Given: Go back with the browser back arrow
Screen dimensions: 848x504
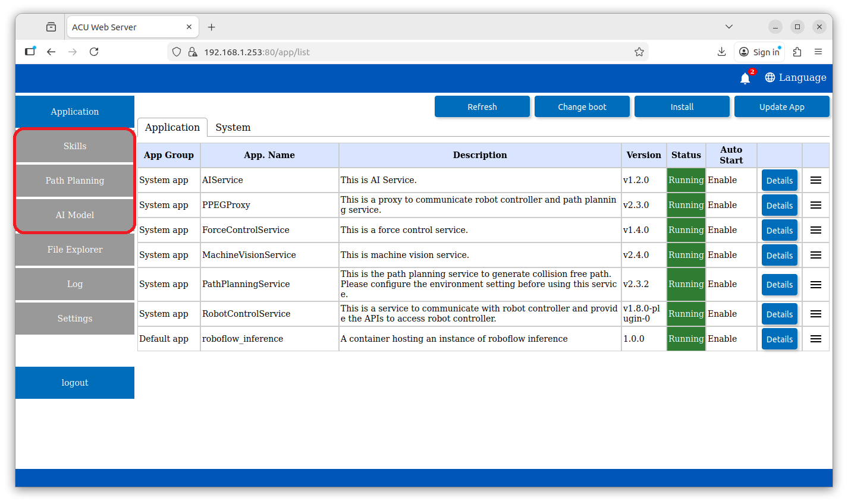Looking at the screenshot, I should click(x=51, y=52).
